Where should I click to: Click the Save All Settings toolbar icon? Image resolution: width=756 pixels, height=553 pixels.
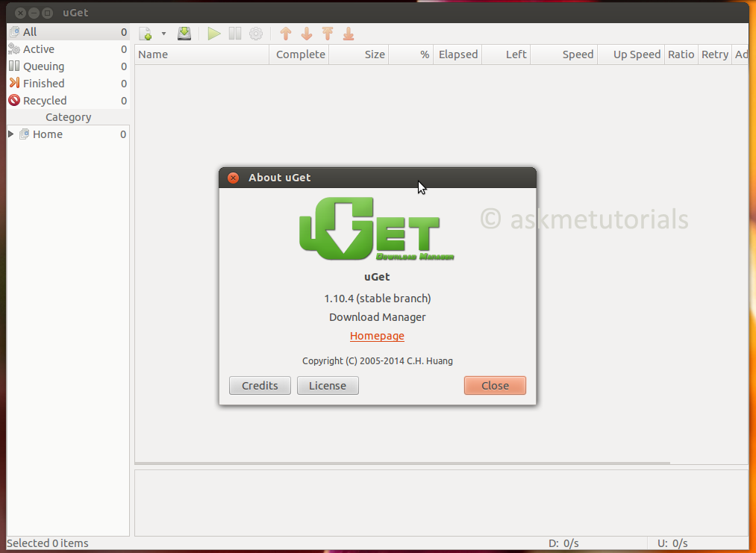184,34
